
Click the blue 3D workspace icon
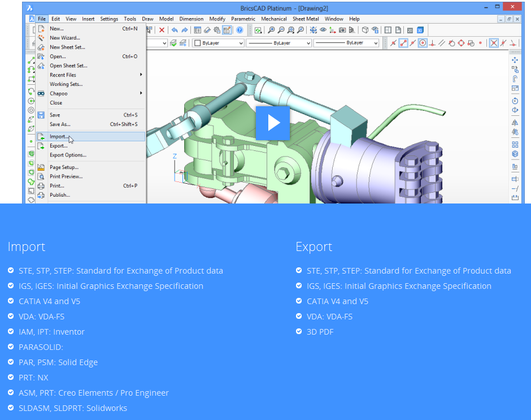click(420, 30)
